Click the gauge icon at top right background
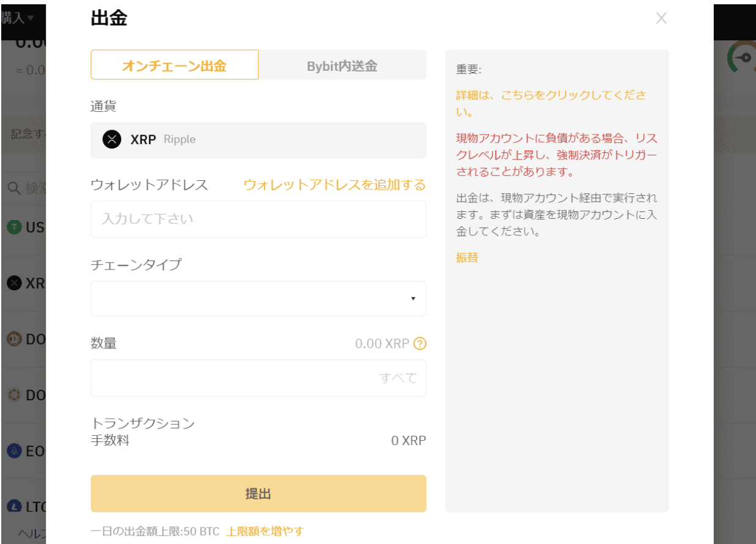This screenshot has width=756, height=544. click(741, 57)
